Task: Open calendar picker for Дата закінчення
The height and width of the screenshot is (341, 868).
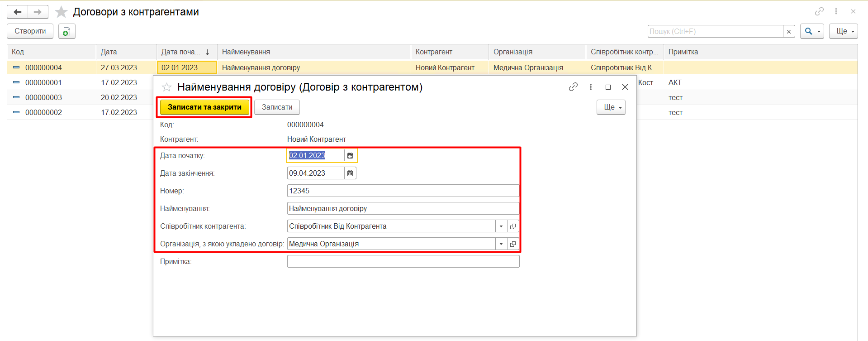Action: coord(350,173)
